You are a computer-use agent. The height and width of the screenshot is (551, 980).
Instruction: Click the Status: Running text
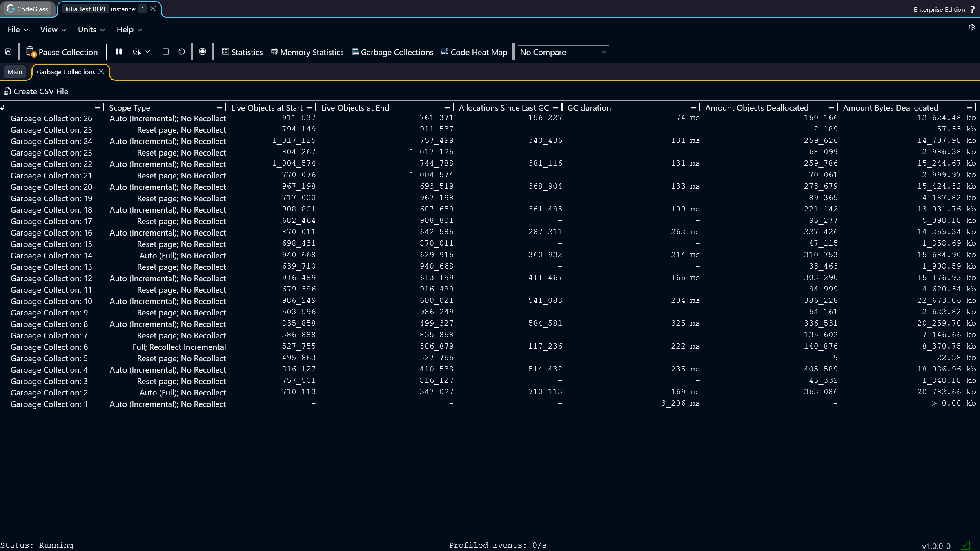coord(37,545)
